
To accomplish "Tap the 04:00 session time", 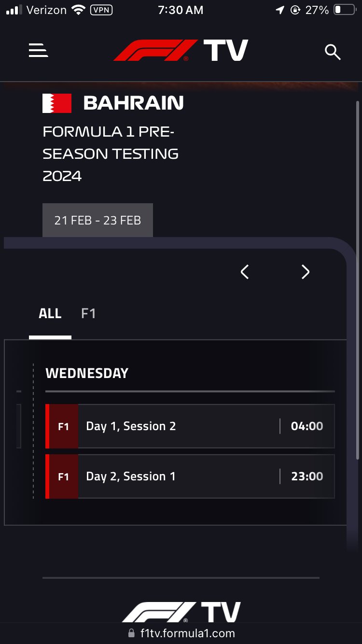I will click(307, 426).
